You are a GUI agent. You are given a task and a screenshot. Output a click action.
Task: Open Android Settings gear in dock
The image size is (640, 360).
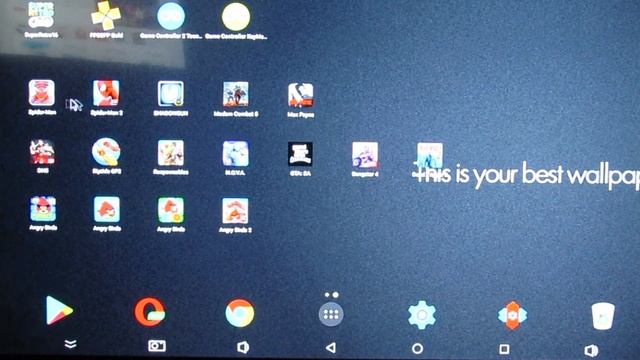click(x=422, y=315)
